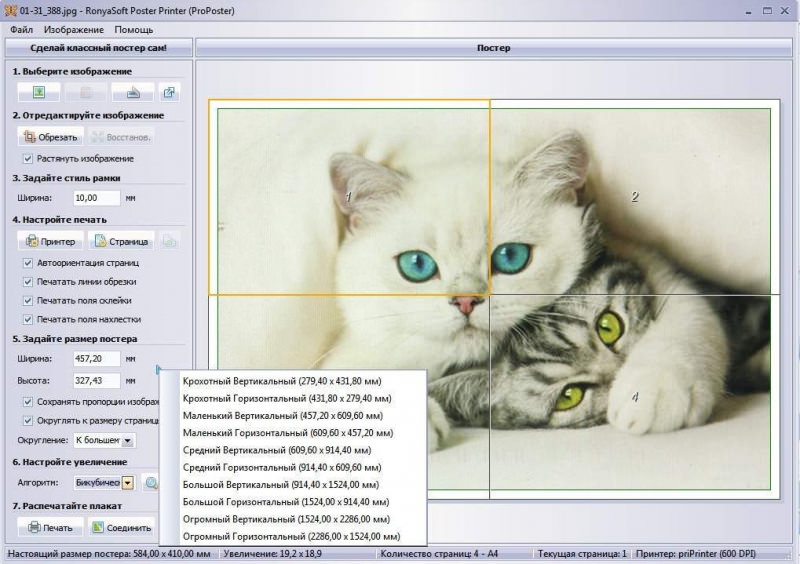Viewport: 800px width, 564px height.
Task: Click the frame Ширина 10,00 input field
Action: click(x=96, y=198)
